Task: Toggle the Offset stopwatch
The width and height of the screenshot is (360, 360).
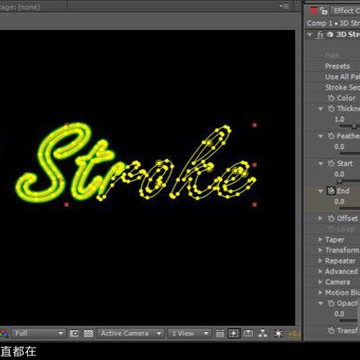Action: 331,218
